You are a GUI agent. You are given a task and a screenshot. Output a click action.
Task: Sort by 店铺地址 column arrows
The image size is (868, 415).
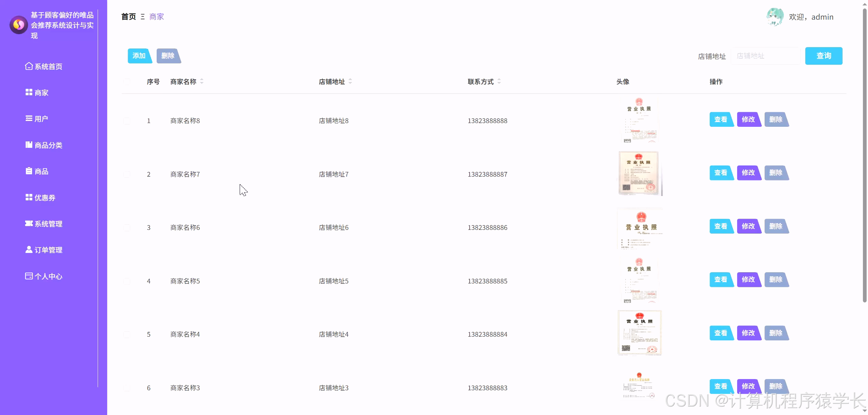click(350, 81)
